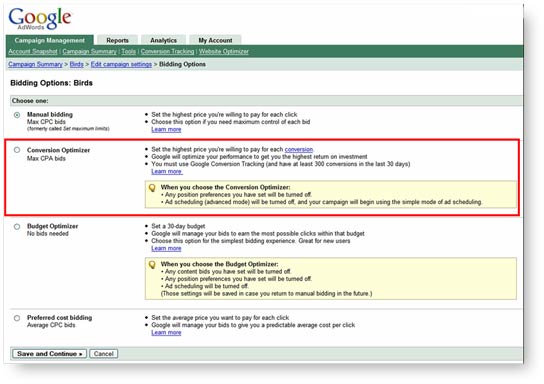Choose the Budget Optimizer radio option

click(x=17, y=227)
